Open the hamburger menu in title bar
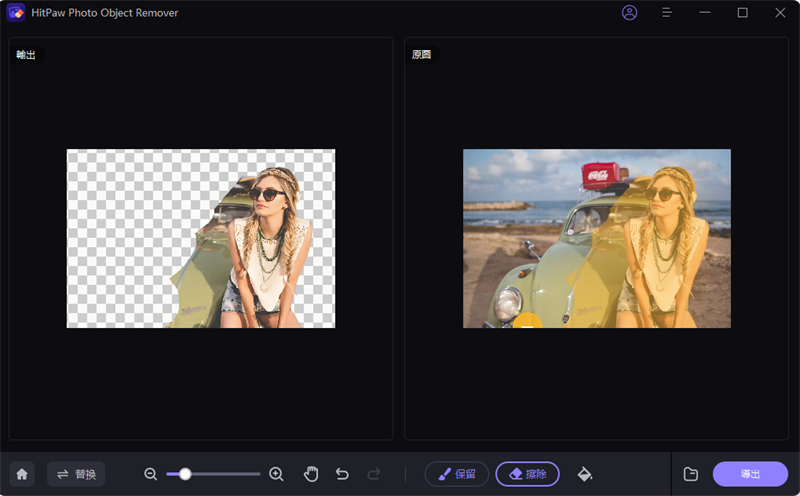Image resolution: width=800 pixels, height=496 pixels. [666, 13]
